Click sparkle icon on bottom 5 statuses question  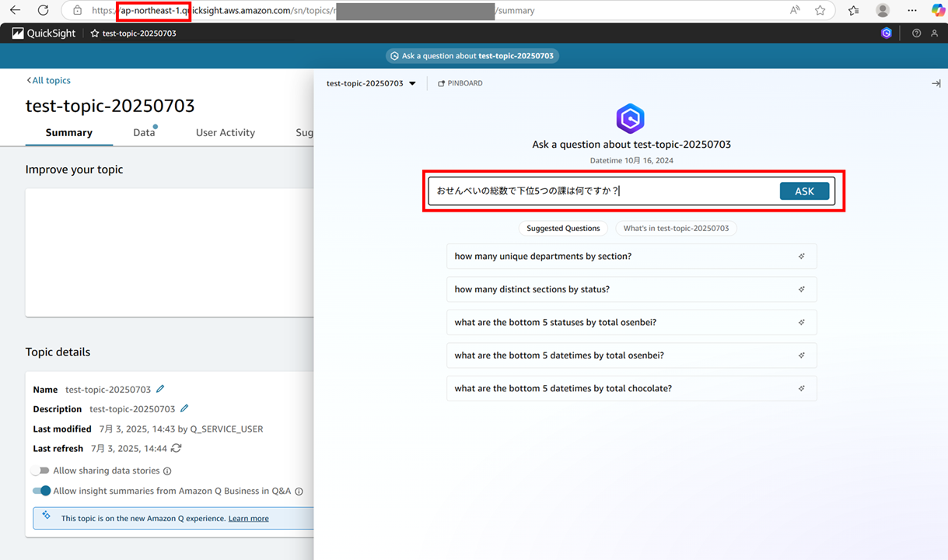tap(802, 322)
